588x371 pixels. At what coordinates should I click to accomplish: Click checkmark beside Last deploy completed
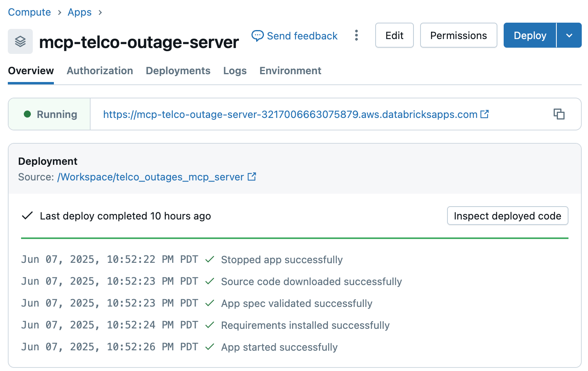tap(27, 216)
